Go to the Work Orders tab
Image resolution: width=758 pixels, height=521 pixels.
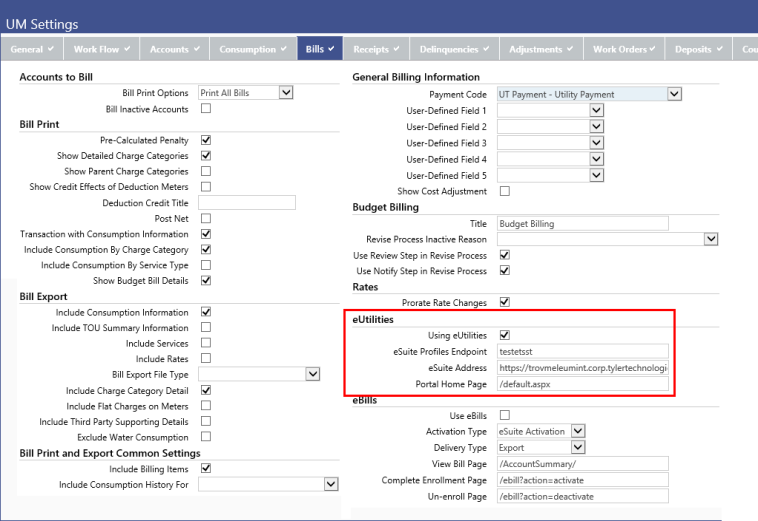tap(625, 49)
